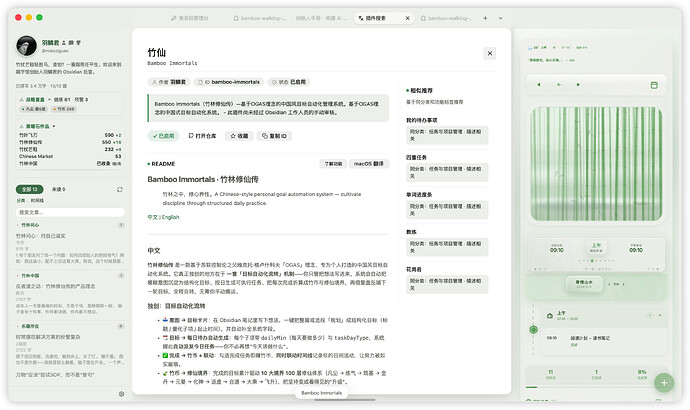Switch to the last bamboo-walking tab
This screenshot has width=690, height=410.
point(447,18)
